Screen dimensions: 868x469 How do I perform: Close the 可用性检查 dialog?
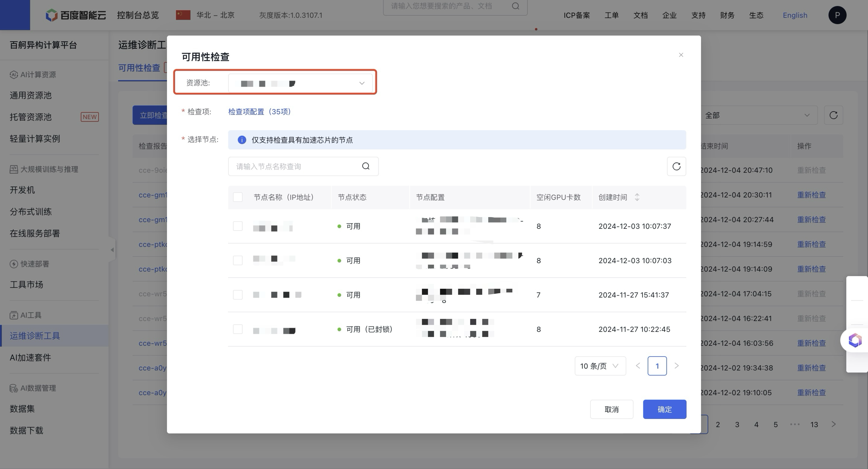click(x=681, y=55)
